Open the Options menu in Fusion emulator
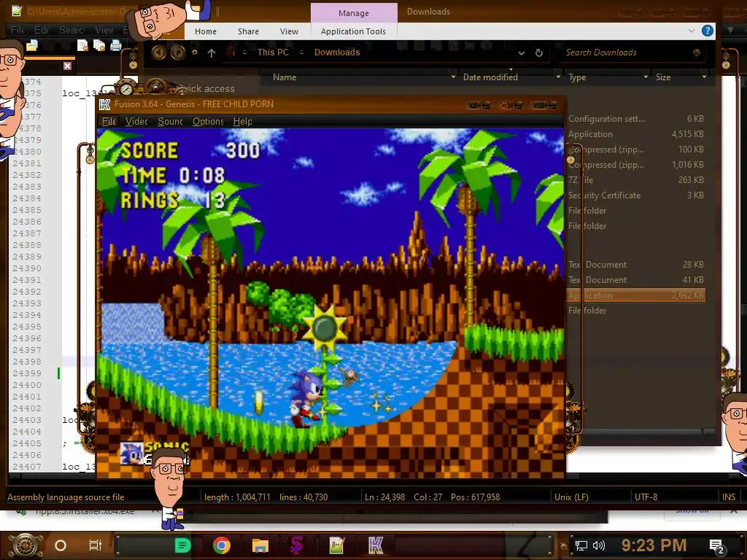This screenshot has width=747, height=560. pyautogui.click(x=208, y=122)
